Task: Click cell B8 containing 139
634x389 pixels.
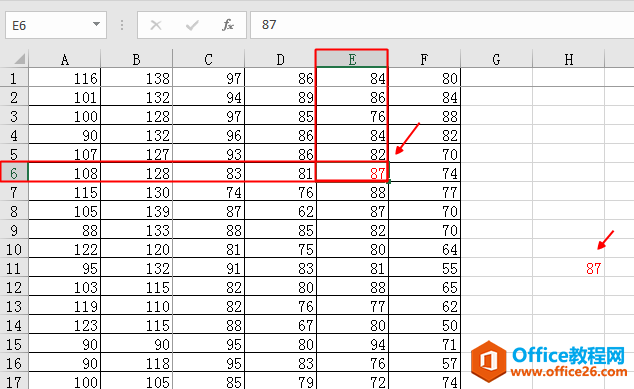Action: pos(136,211)
